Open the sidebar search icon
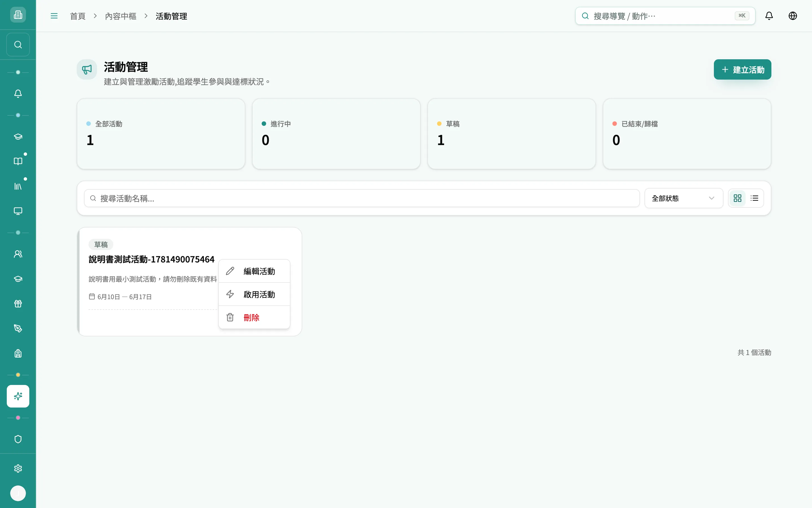Image resolution: width=812 pixels, height=508 pixels. (18, 45)
